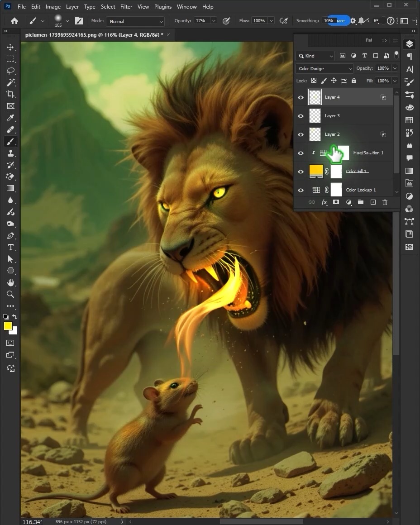Select the Spot Healing Brush tool
This screenshot has width=420, height=525.
tap(10, 129)
